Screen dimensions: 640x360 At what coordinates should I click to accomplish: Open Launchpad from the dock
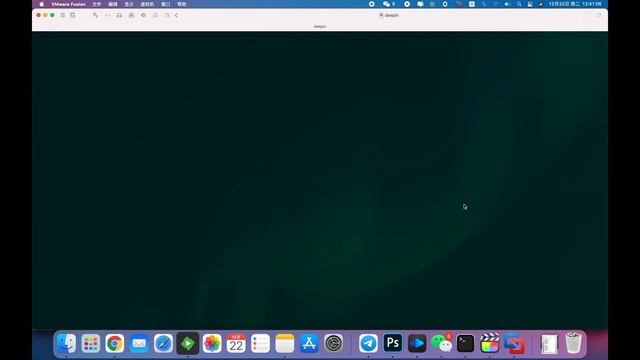click(90, 343)
